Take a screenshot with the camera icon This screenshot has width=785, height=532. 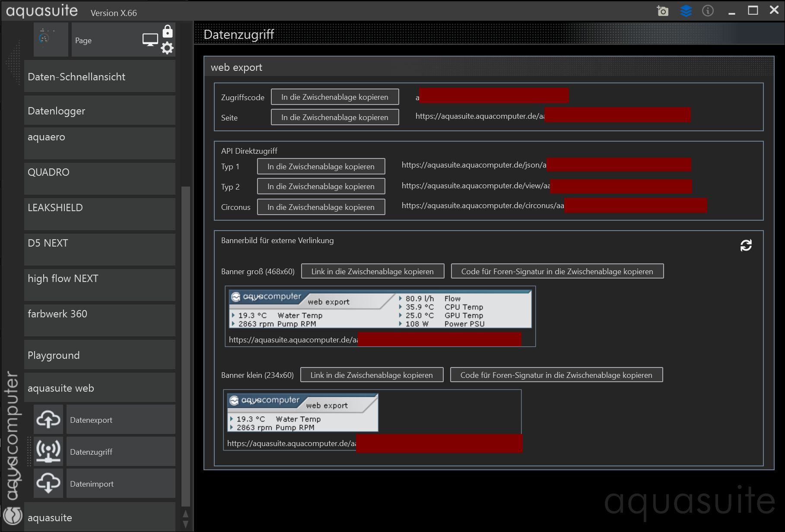[x=662, y=11]
